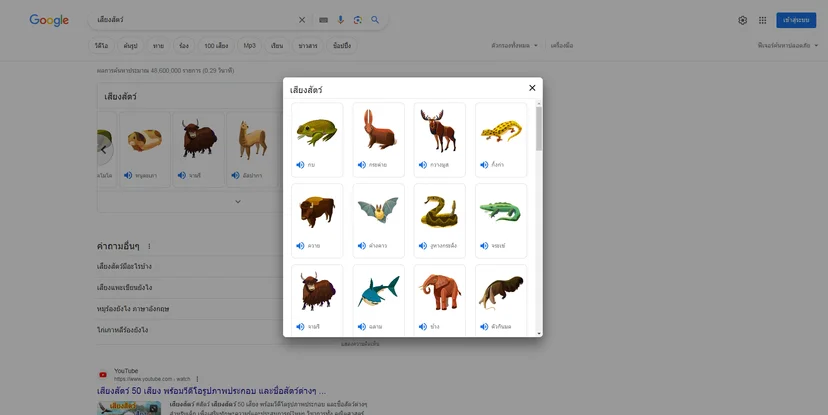Play alpaca sound in background carousel
Viewport: 828px width, 415px height.
pos(236,175)
